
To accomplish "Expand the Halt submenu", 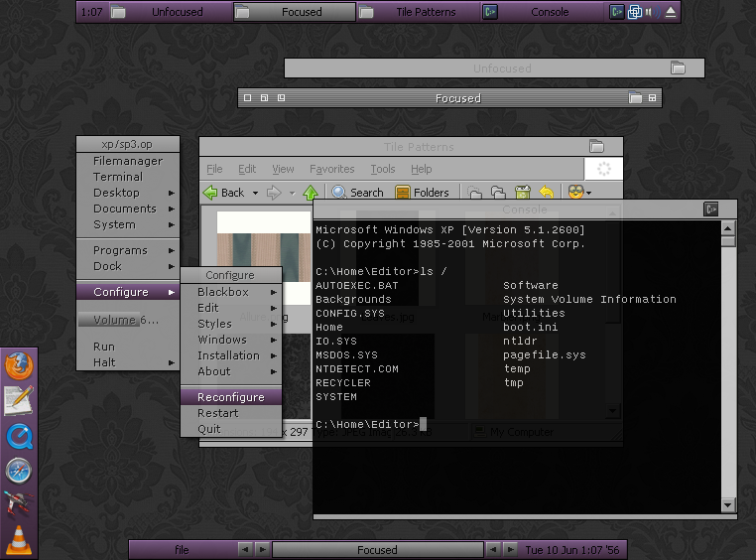I will click(128, 362).
